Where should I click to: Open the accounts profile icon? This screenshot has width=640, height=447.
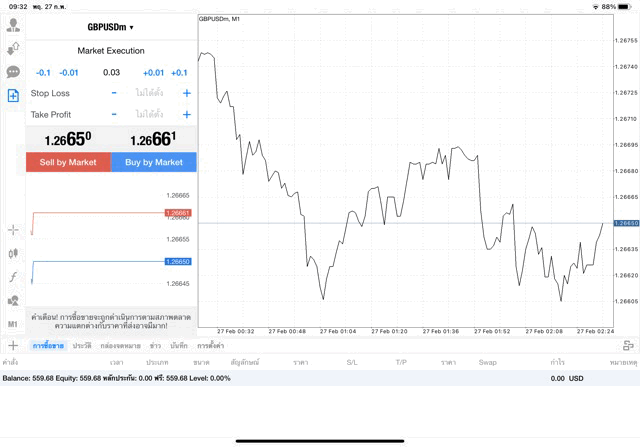click(x=13, y=26)
